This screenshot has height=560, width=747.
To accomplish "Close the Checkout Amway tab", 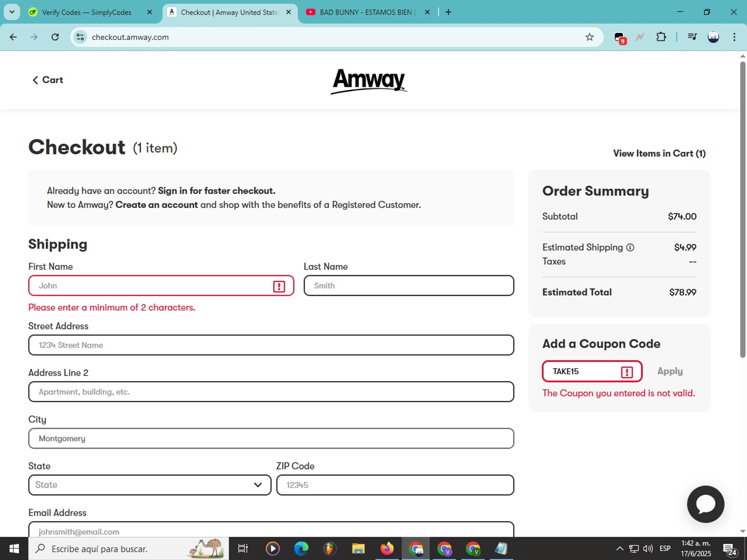I will point(288,12).
